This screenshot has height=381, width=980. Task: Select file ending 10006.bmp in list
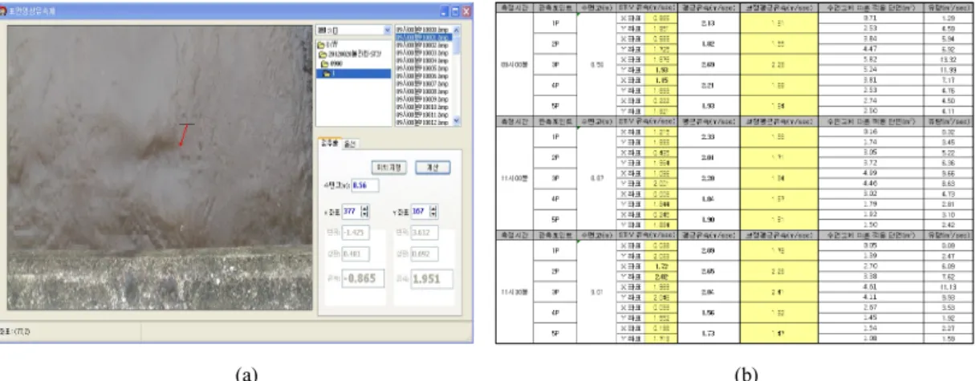coord(424,75)
